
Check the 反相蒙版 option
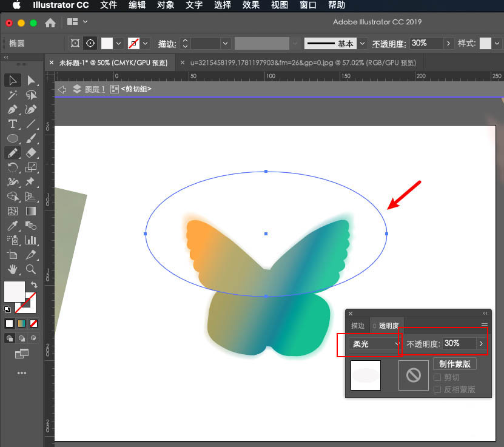[437, 390]
